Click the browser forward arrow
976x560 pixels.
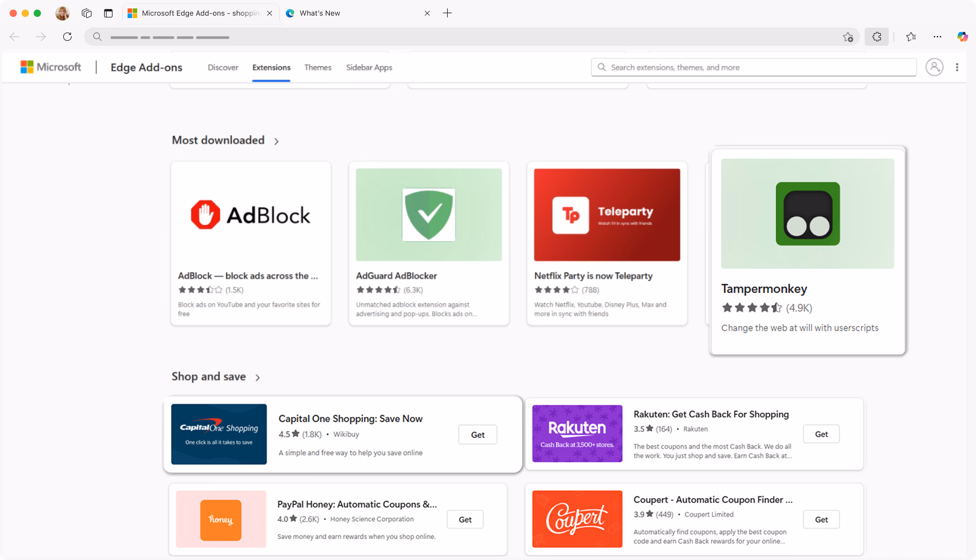click(41, 37)
